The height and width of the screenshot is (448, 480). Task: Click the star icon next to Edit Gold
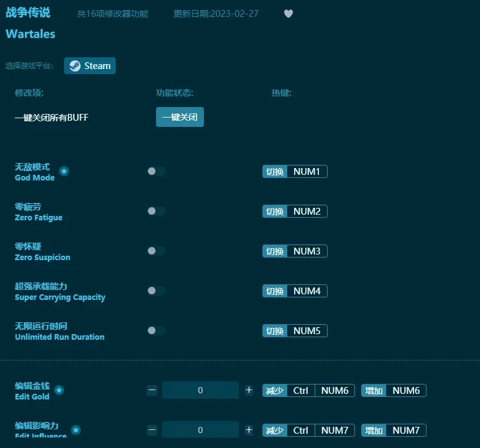59,390
